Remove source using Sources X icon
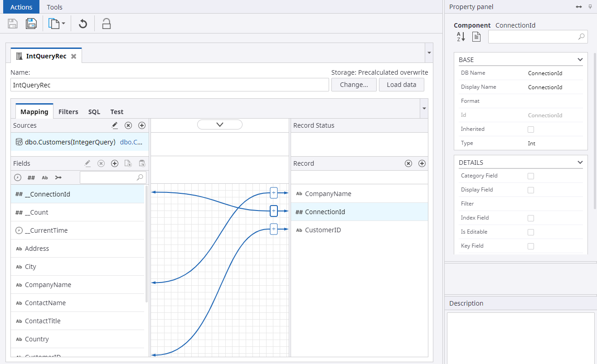This screenshot has height=364, width=597. [x=128, y=125]
